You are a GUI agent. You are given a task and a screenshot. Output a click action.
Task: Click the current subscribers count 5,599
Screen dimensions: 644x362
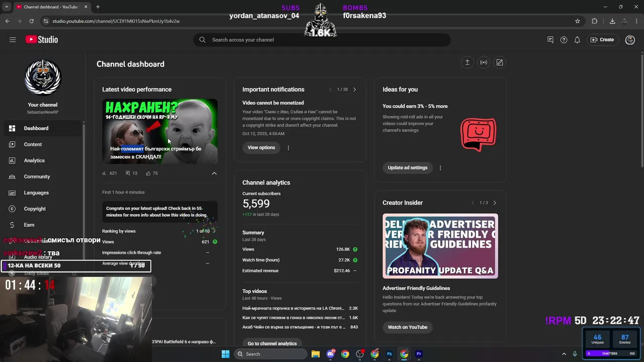click(256, 204)
